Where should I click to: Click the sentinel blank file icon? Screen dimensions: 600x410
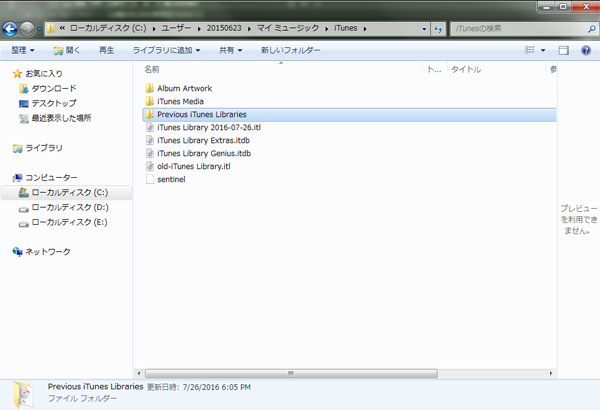point(150,180)
